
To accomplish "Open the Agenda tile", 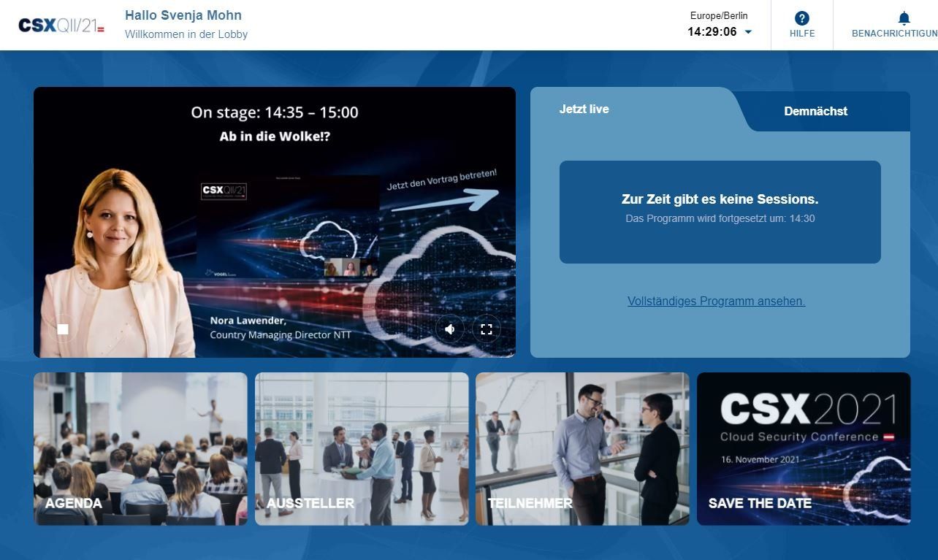I will coord(140,449).
